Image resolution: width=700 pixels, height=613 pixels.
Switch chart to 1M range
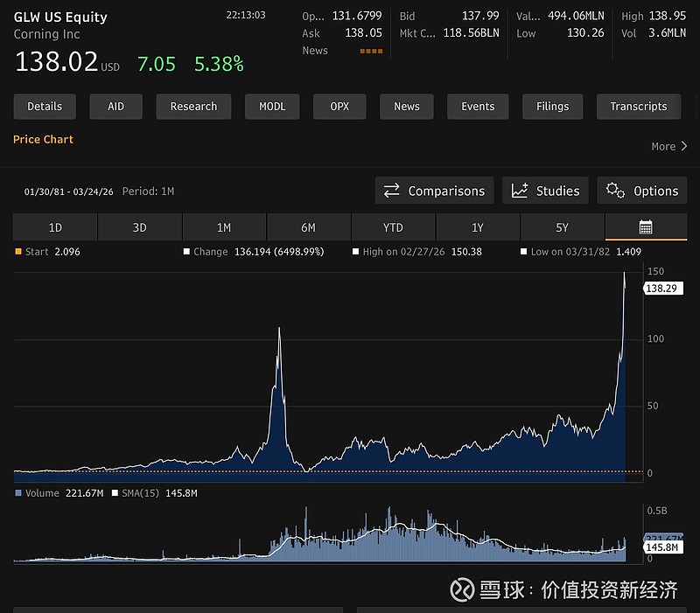224,227
